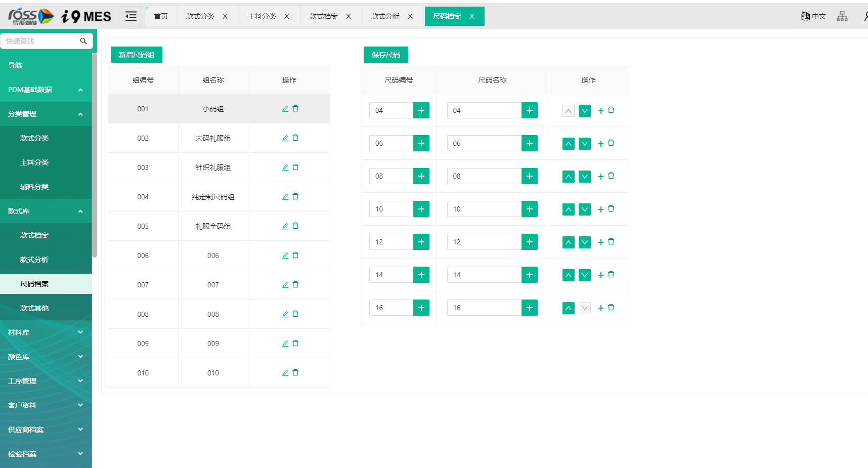
Task: Click plus beside size code 04 field
Action: point(421,110)
